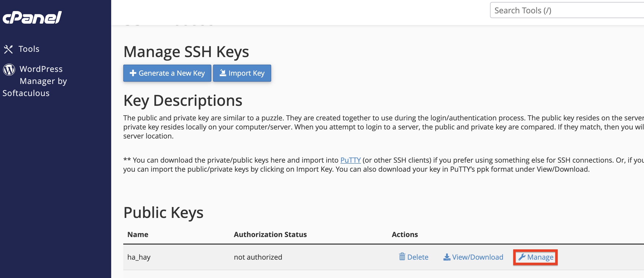Image resolution: width=644 pixels, height=278 pixels.
Task: Click the plus icon on Generate button
Action: (x=133, y=73)
